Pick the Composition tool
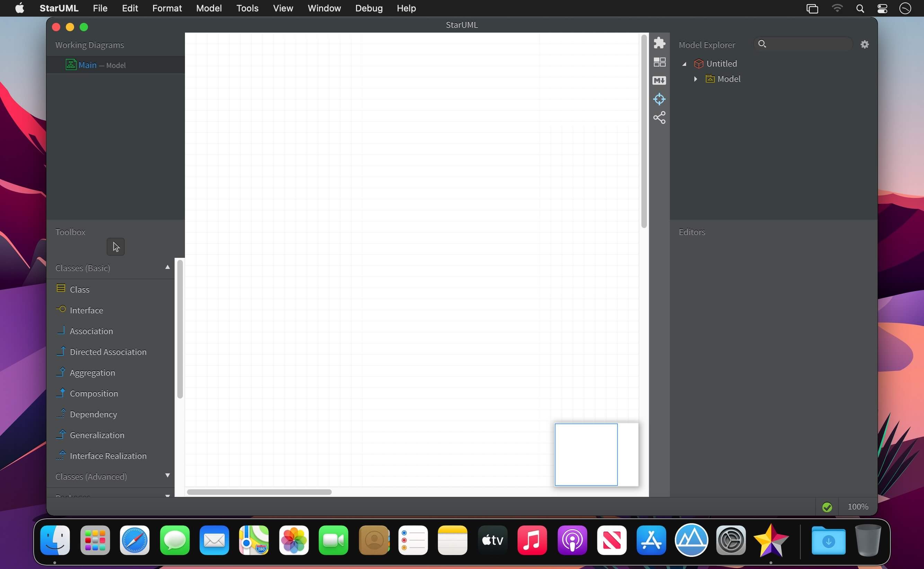 pyautogui.click(x=94, y=393)
